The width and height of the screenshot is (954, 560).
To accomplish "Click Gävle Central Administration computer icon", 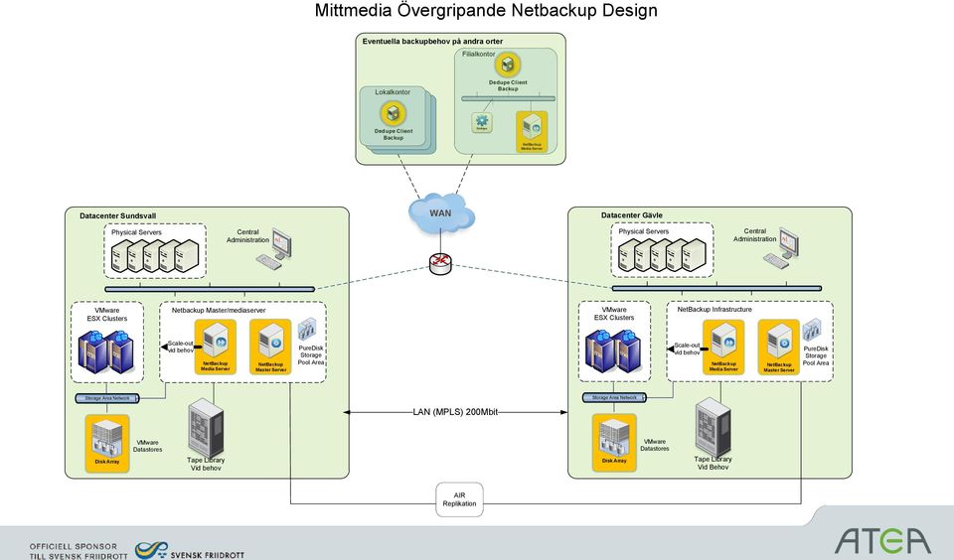I will [x=782, y=248].
